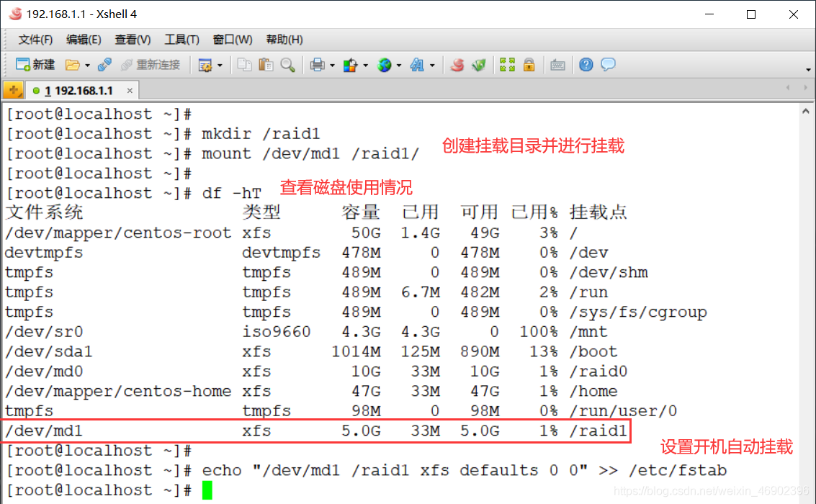Click '/dev/mapper/centos-root' filesystem entry
Viewport: 816px width, 504px height.
(x=118, y=233)
